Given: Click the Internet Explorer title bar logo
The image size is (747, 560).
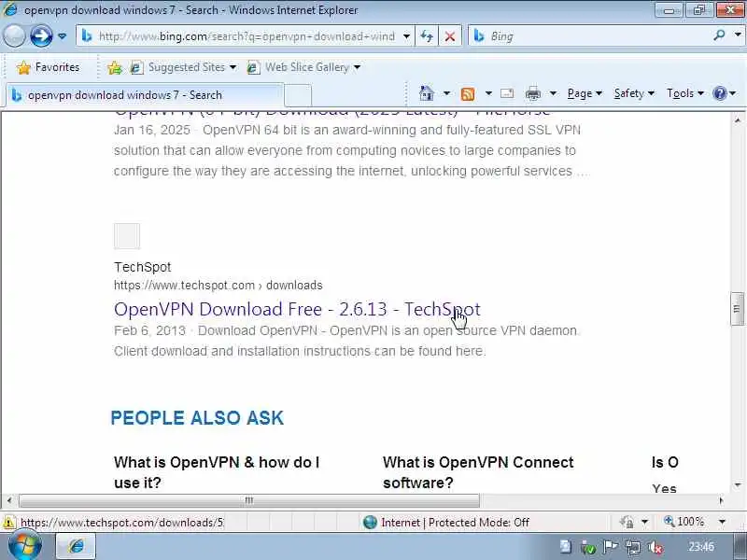Looking at the screenshot, I should point(9,9).
